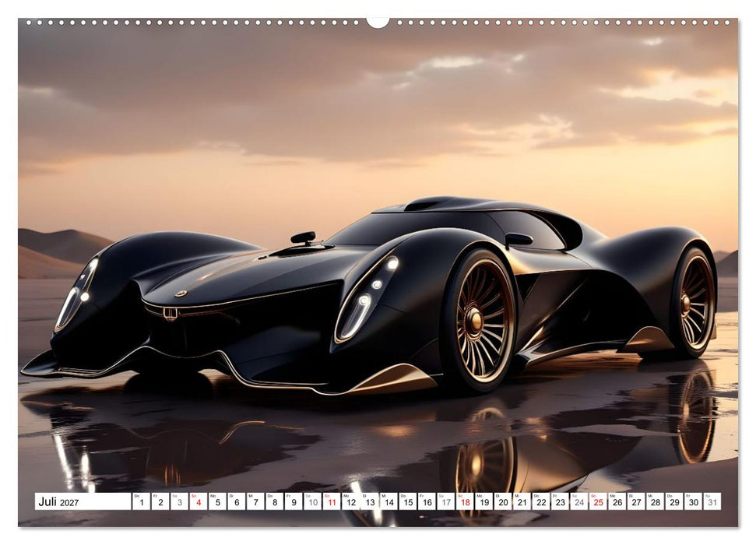The image size is (756, 545).
Task: Select the red Sunday date 18
Action: coord(466,501)
